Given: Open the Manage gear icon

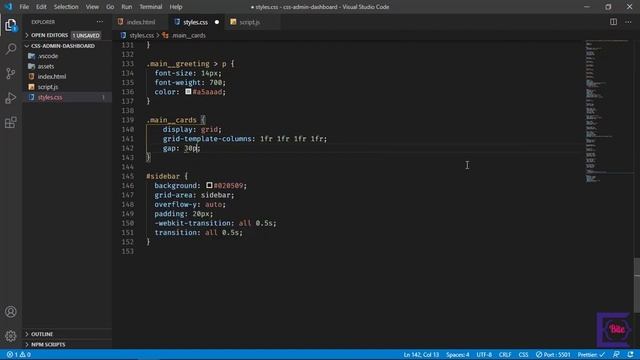Looking at the screenshot, I should pyautogui.click(x=11, y=336).
